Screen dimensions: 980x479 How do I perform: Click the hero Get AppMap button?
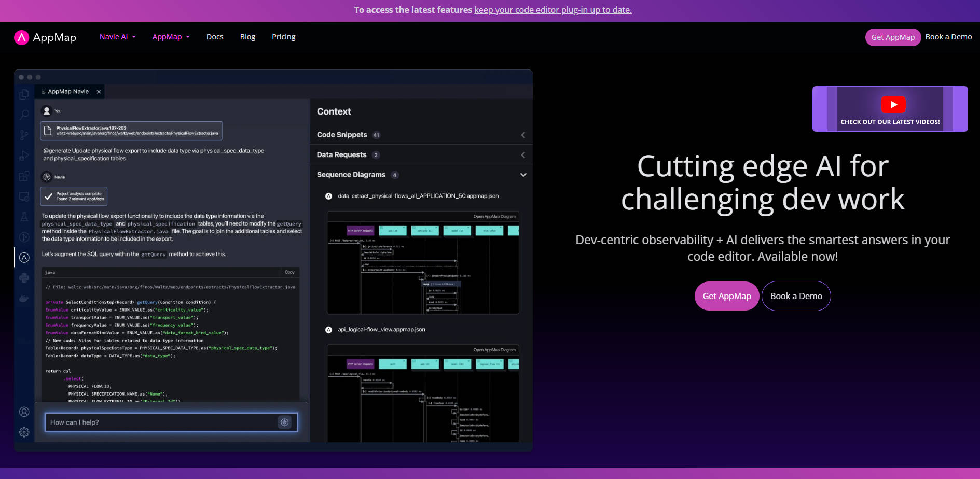click(726, 296)
